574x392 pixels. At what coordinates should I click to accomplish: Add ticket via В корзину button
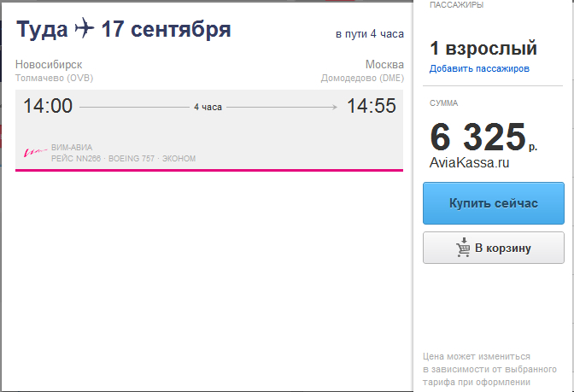click(494, 248)
